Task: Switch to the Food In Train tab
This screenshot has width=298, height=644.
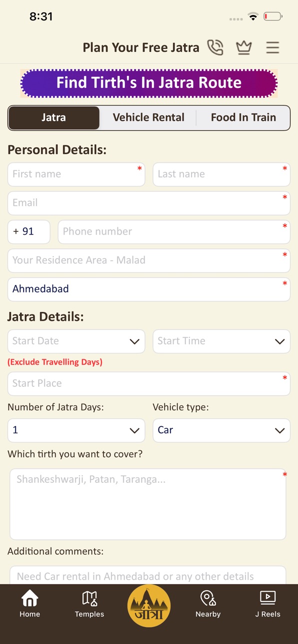Action: [x=243, y=118]
